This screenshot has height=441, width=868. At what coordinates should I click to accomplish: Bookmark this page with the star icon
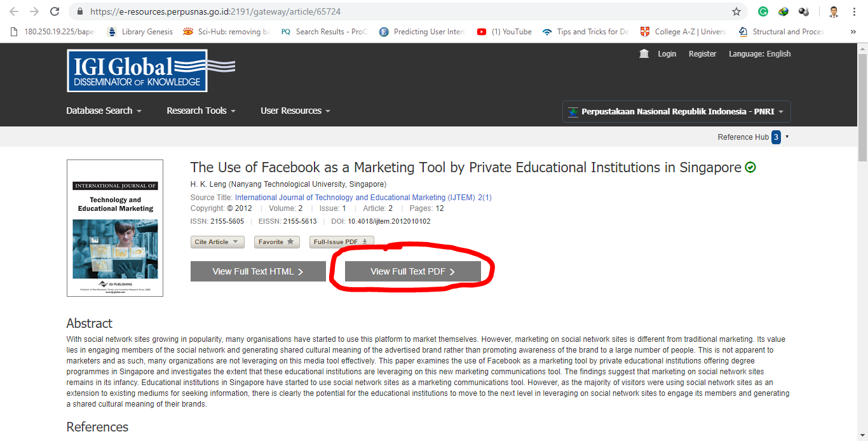[x=736, y=11]
